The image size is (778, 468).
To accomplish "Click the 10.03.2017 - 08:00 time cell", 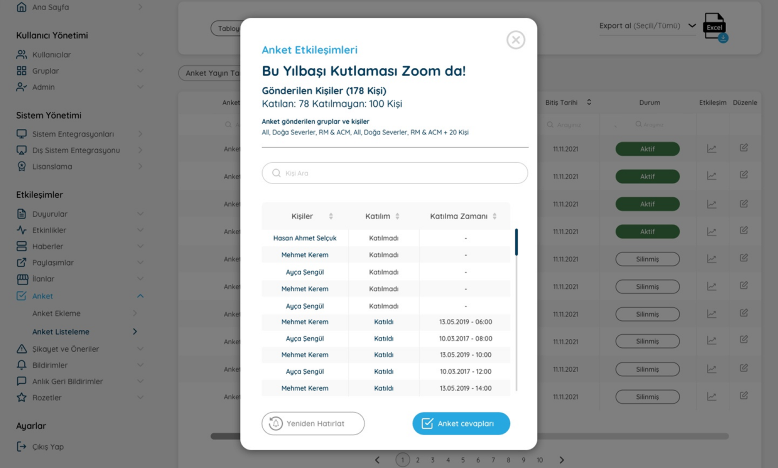I will 465,338.
